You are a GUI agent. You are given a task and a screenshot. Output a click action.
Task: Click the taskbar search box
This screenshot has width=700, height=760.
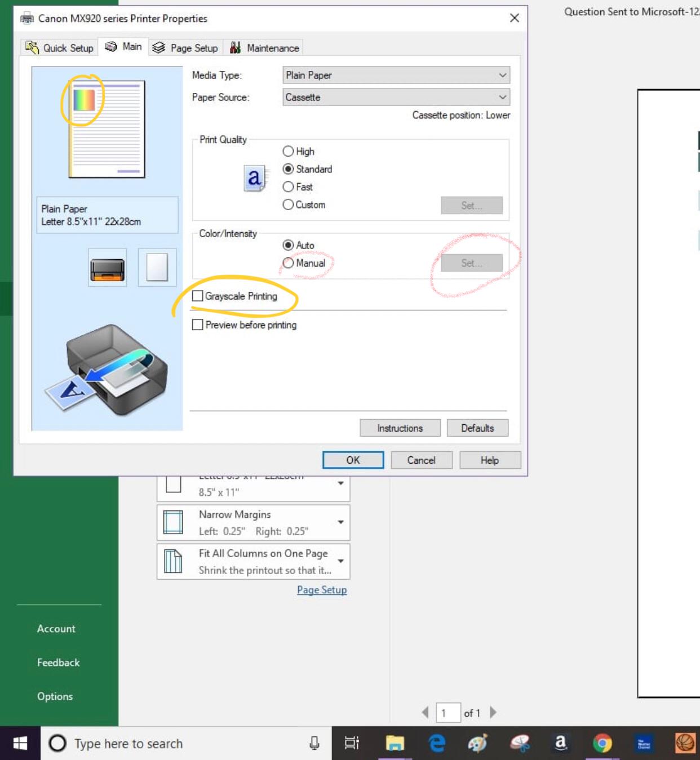click(186, 744)
